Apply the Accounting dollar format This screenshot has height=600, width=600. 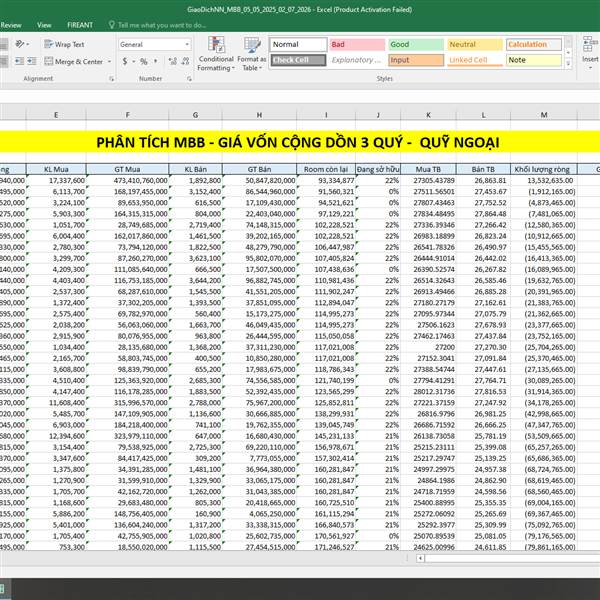pos(125,61)
